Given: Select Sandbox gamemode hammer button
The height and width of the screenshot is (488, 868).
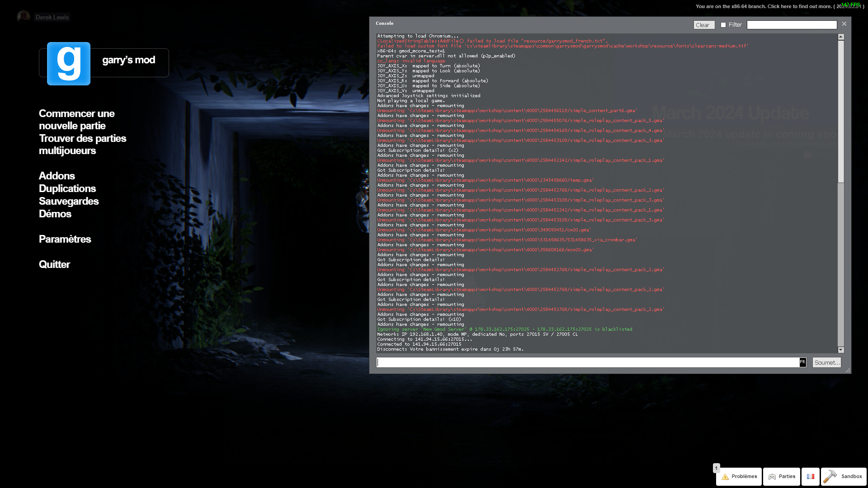Looking at the screenshot, I should (844, 476).
